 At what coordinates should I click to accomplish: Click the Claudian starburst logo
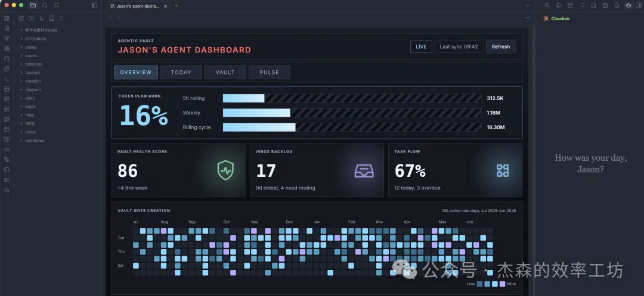pos(546,18)
